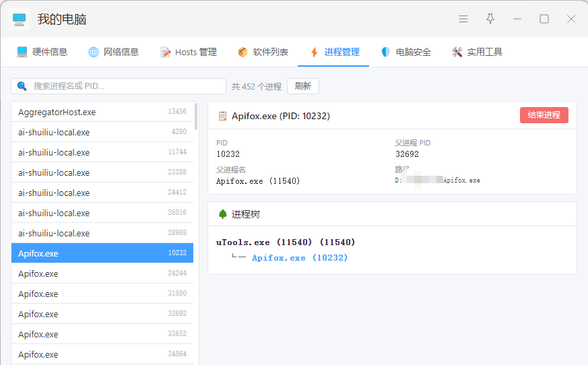The height and width of the screenshot is (365, 588).
Task: Select Apifox.exe with PID 31880
Action: 102,294
